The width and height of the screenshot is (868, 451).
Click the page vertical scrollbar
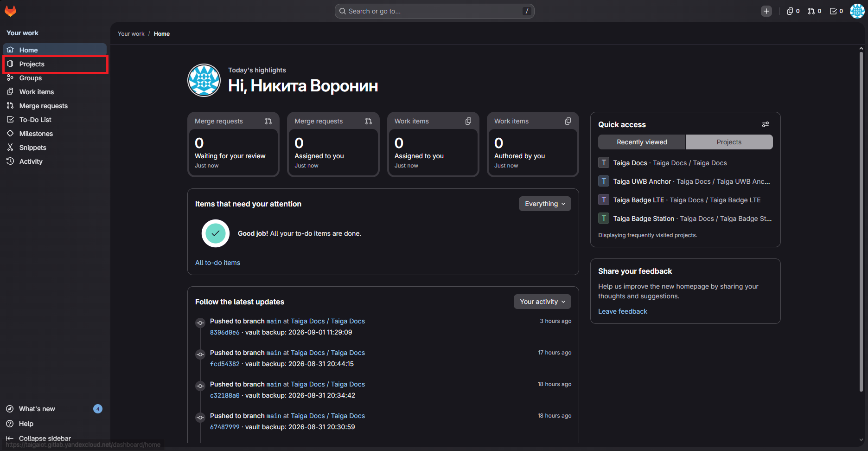pos(861,223)
